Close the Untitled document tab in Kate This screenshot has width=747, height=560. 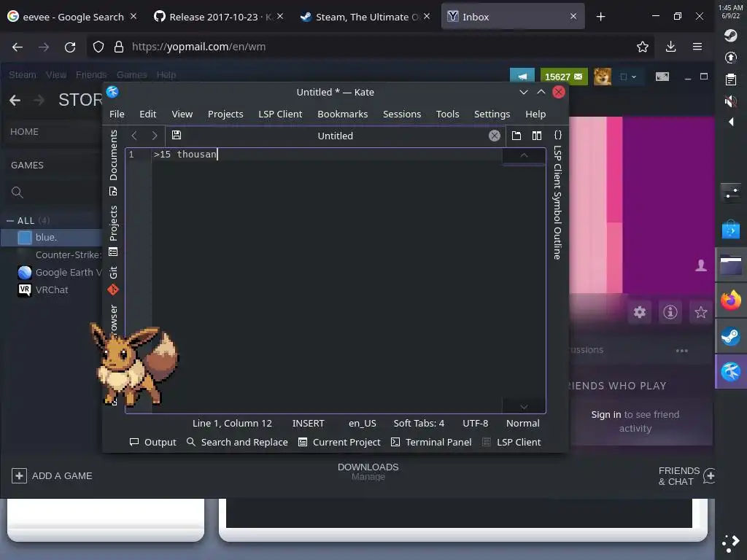(495, 136)
